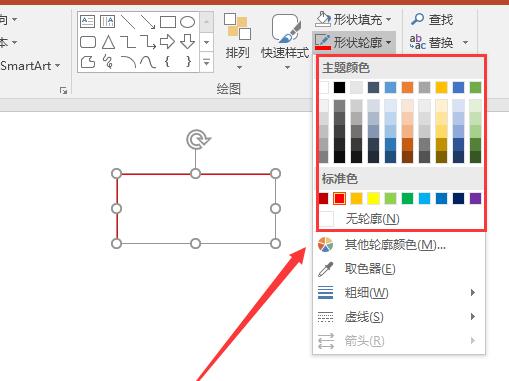Viewport: 509px width, 381px height.
Task: Select the Left Brace shape
Action: pyautogui.click(x=168, y=62)
